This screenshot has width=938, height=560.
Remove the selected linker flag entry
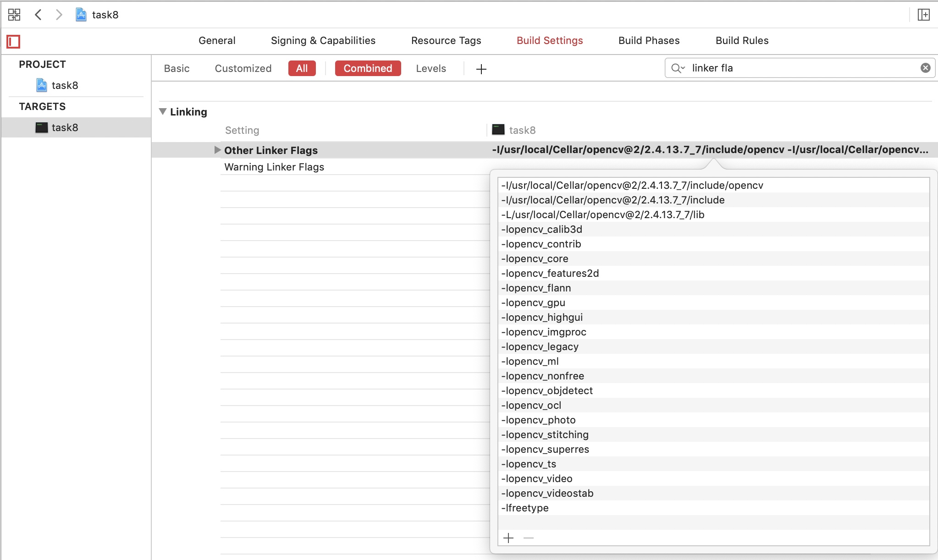529,538
